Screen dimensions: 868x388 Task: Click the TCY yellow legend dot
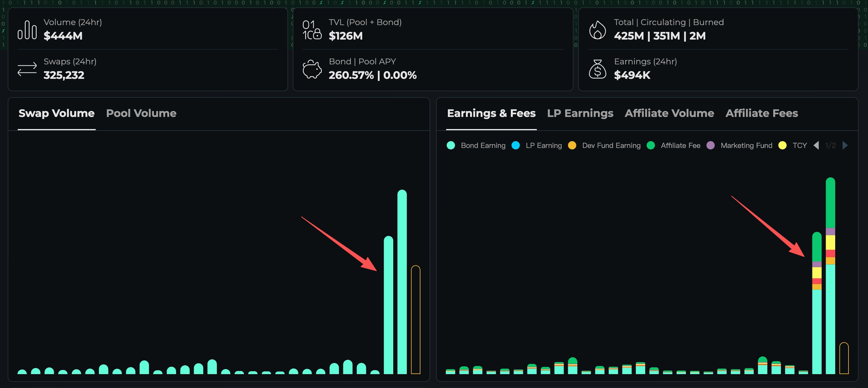pos(782,145)
